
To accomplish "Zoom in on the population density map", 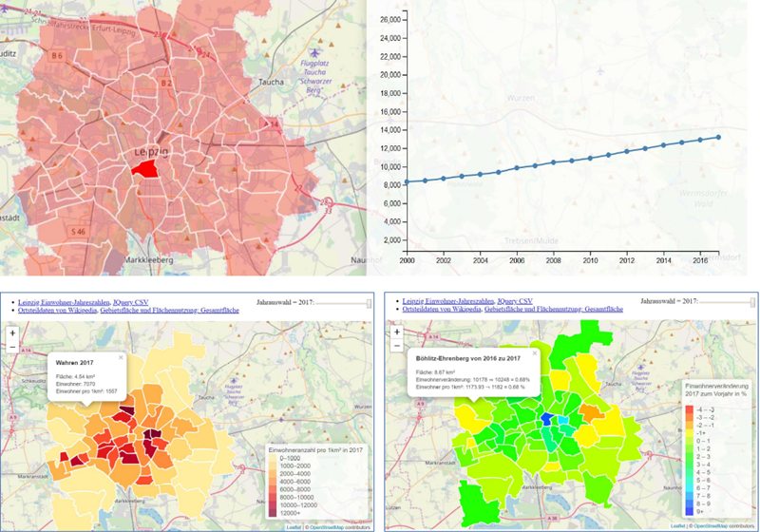I will click(x=12, y=333).
